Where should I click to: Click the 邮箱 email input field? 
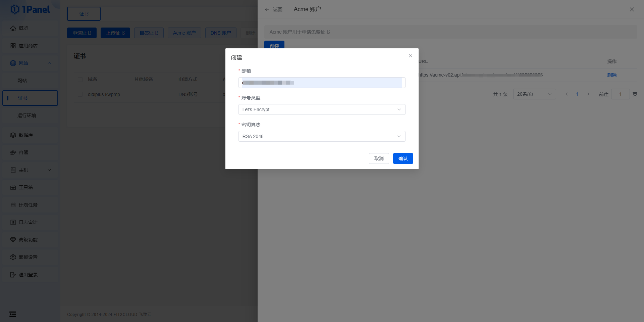click(x=322, y=83)
